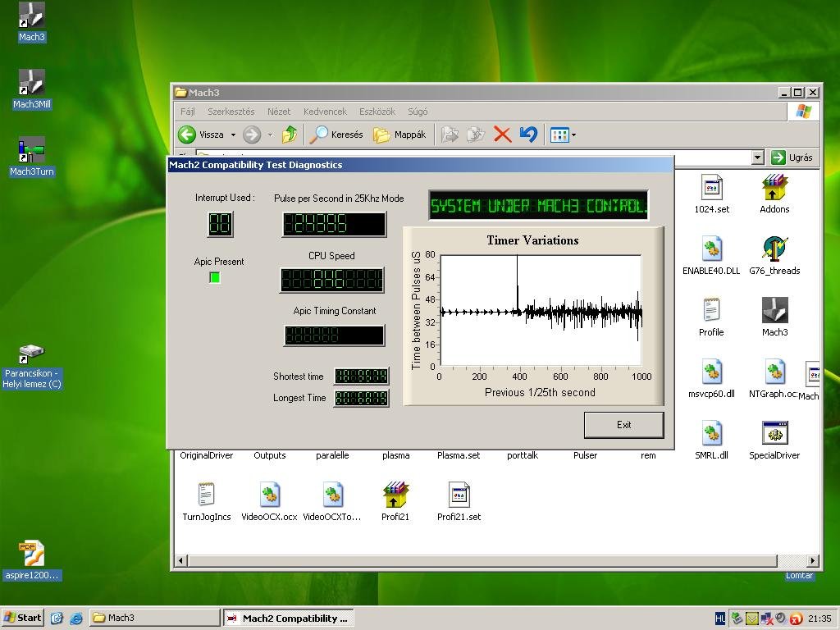Click the CPU Speed display

331,280
